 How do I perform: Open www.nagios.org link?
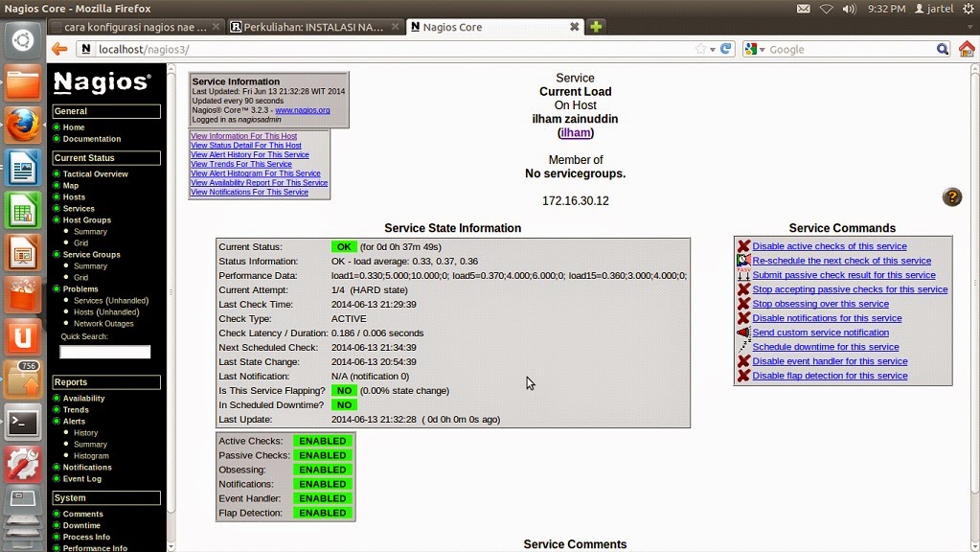coord(303,110)
